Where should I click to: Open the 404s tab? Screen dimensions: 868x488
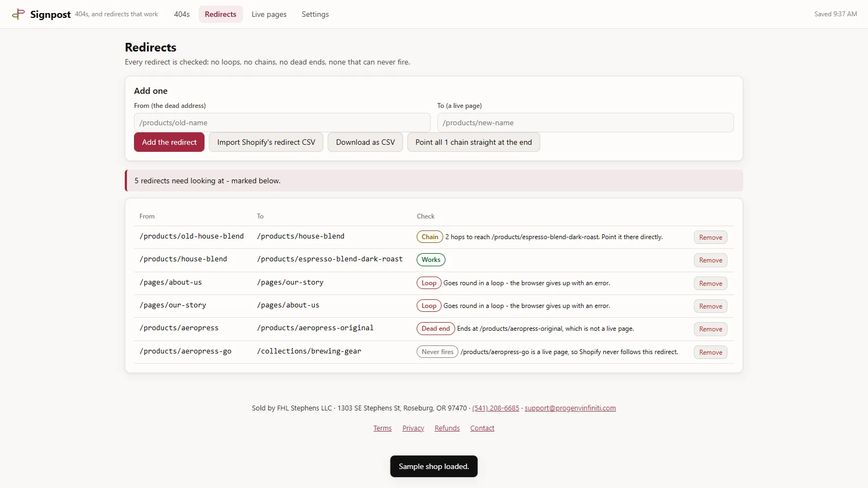coord(182,14)
